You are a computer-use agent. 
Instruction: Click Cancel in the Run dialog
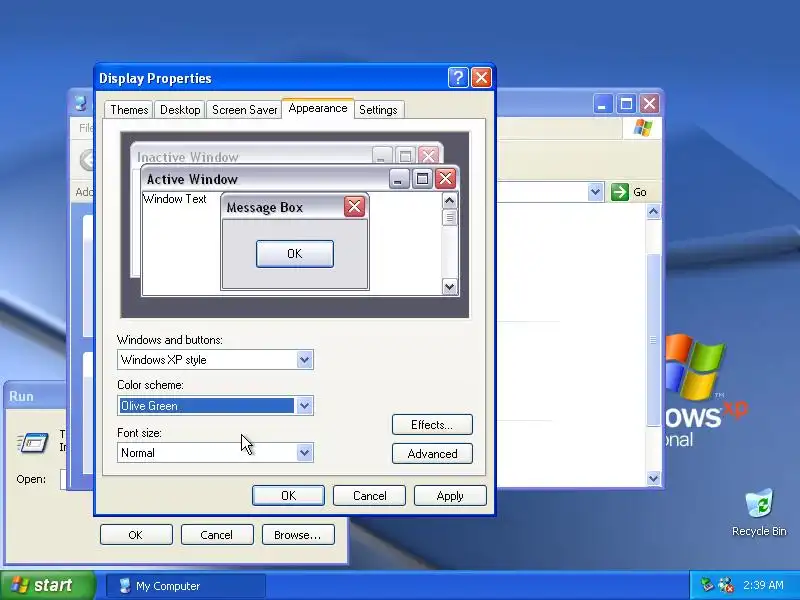pos(216,535)
